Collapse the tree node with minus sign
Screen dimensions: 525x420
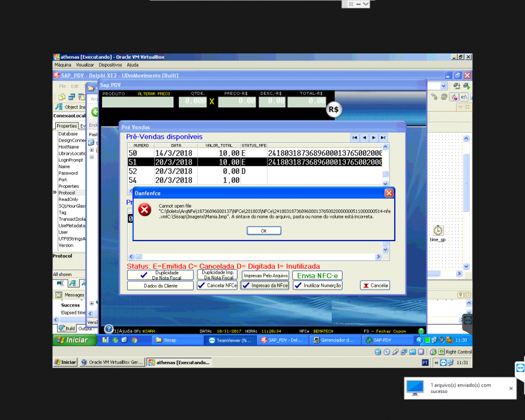pyautogui.click(x=92, y=157)
